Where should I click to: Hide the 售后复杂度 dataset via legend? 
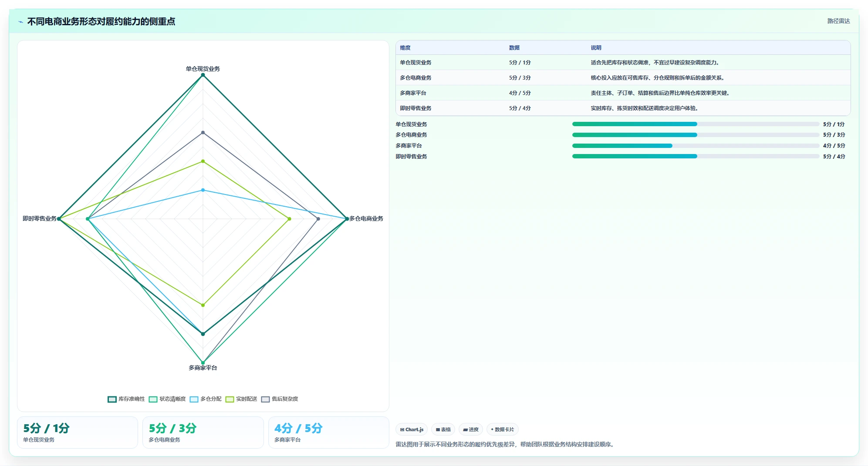pyautogui.click(x=280, y=399)
